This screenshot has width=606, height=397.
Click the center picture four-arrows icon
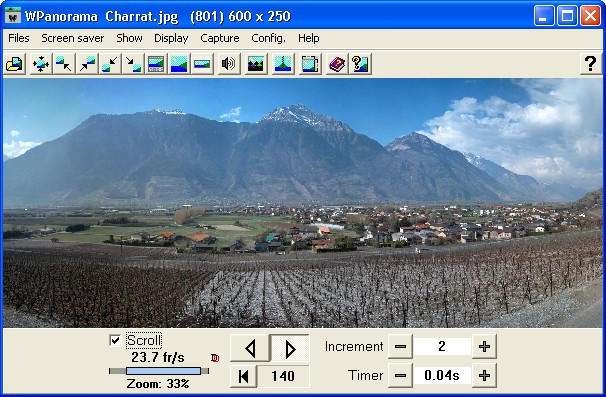click(41, 64)
